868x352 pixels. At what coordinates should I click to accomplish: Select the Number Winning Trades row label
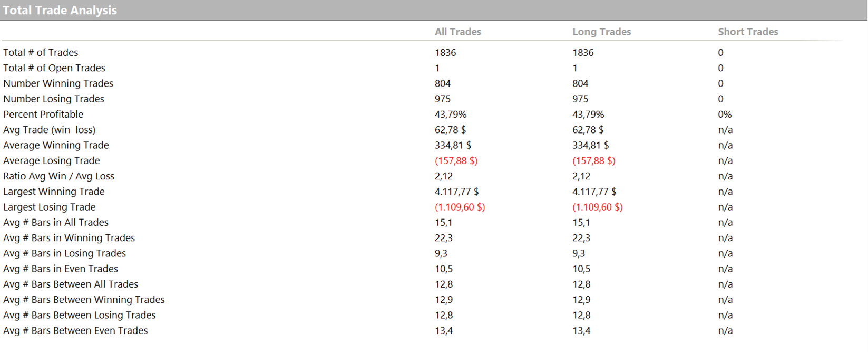58,83
